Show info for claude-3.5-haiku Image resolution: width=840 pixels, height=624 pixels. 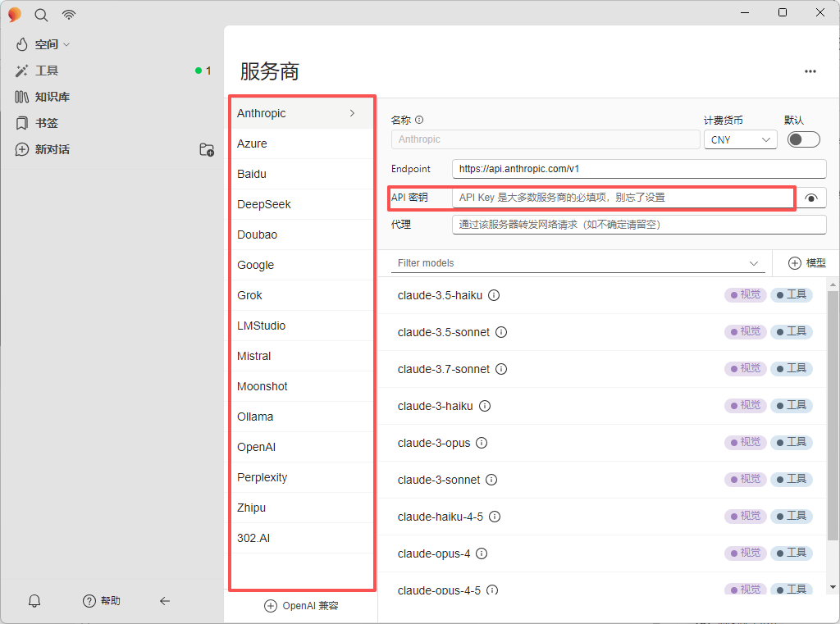pyautogui.click(x=494, y=295)
